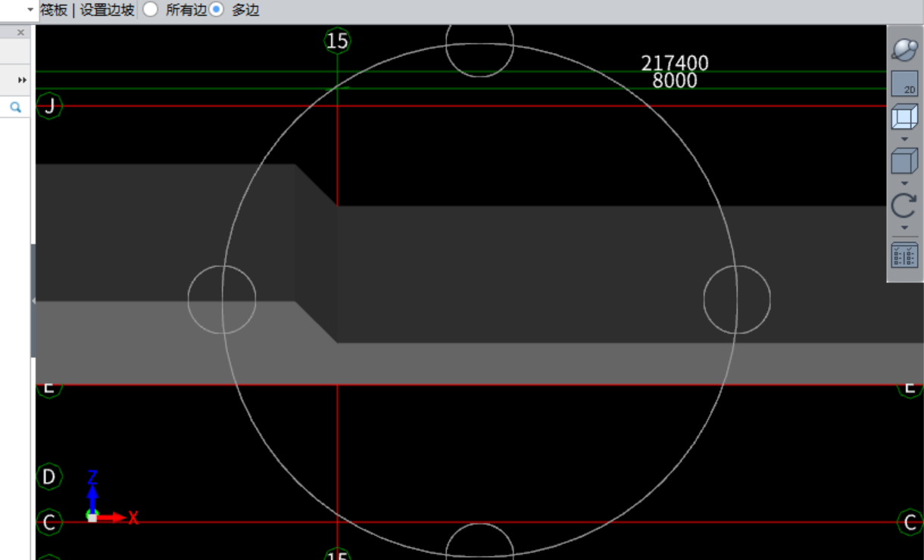The height and width of the screenshot is (560, 924).
Task: Switch to 2D view icon
Action: point(904,84)
